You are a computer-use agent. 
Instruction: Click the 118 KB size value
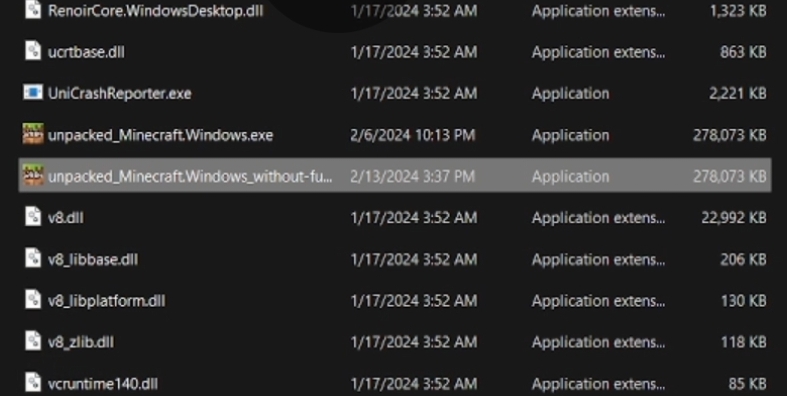(744, 342)
